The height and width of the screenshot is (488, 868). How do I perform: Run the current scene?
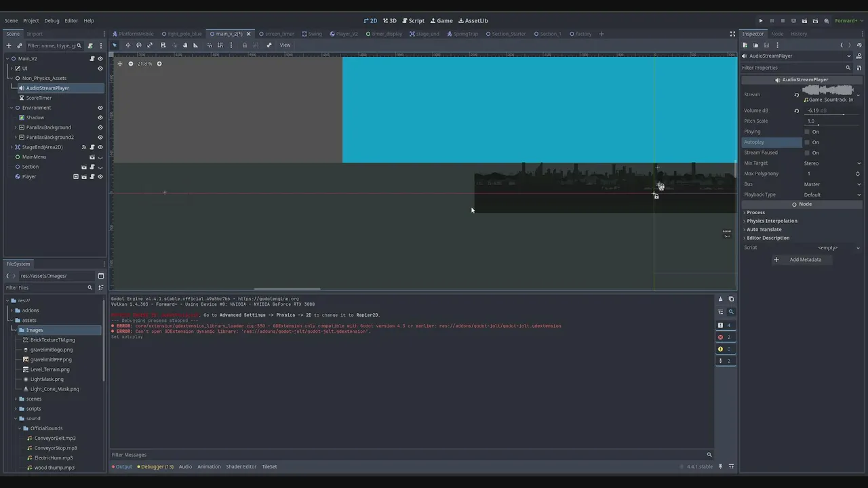[x=805, y=20]
